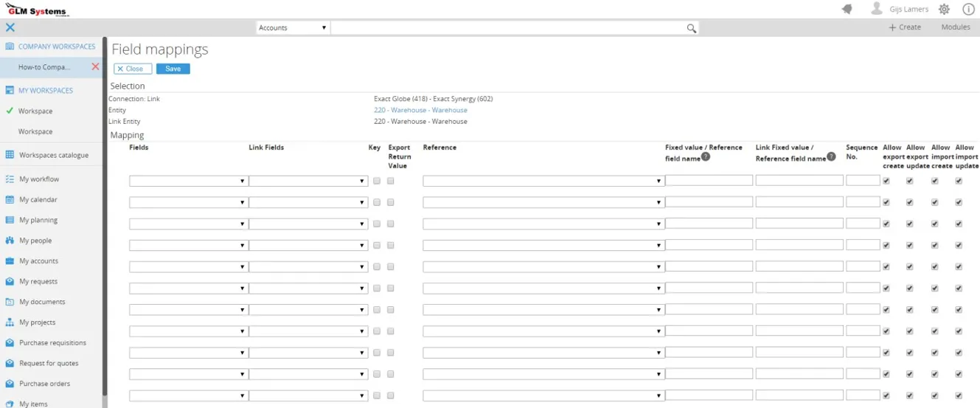980x408 pixels.
Task: Open the Create menu
Action: click(x=905, y=27)
